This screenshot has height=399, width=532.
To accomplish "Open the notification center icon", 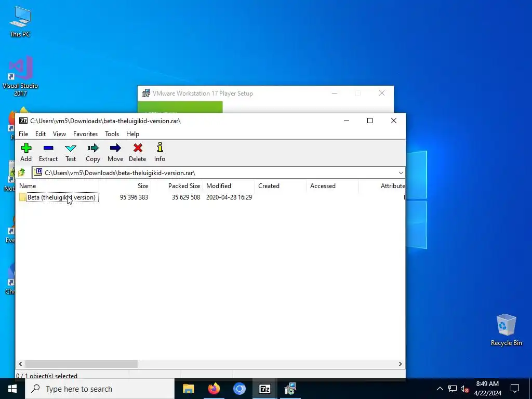I will (x=515, y=389).
